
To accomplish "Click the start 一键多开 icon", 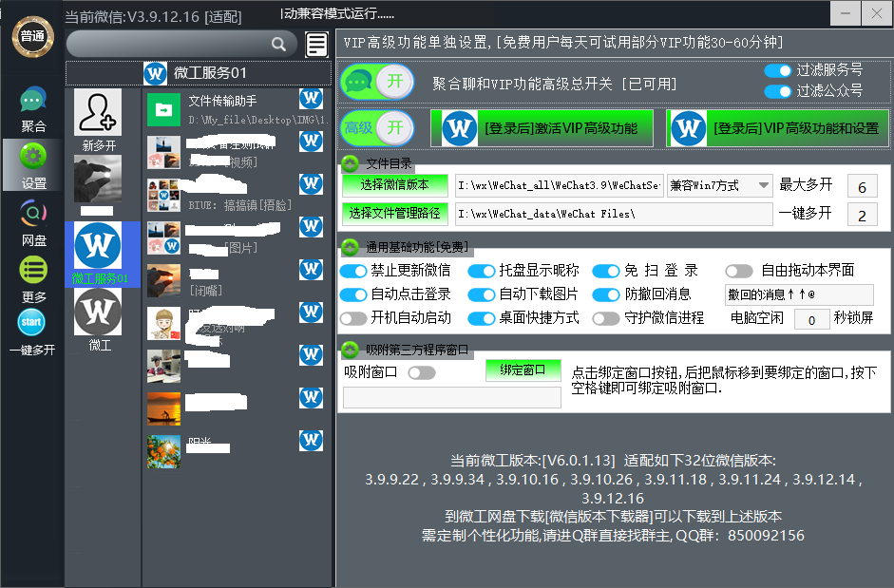I will (x=31, y=322).
